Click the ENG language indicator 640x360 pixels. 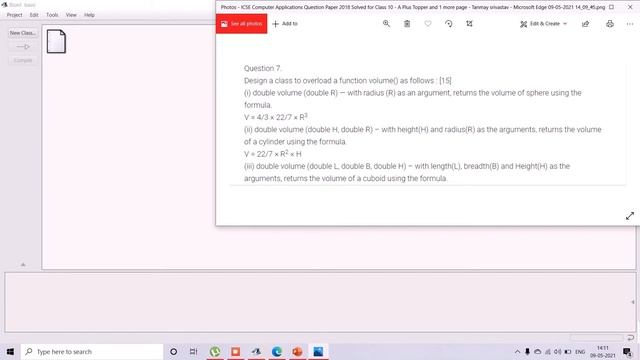tap(580, 351)
